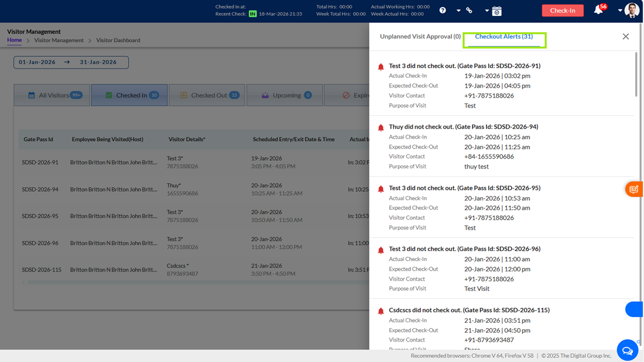Viewport: 644px width, 362px height.
Task: Select the Checkout Alerts (31) tab
Action: point(504,36)
